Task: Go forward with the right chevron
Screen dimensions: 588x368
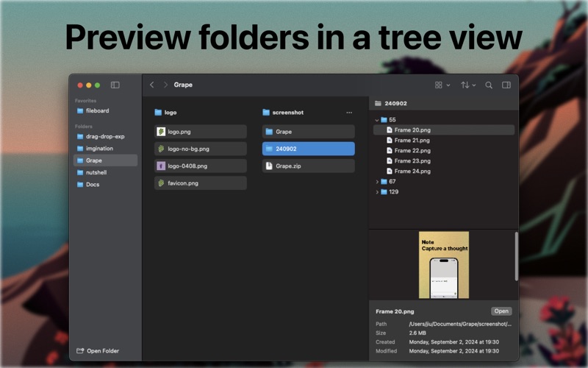Action: [x=165, y=85]
